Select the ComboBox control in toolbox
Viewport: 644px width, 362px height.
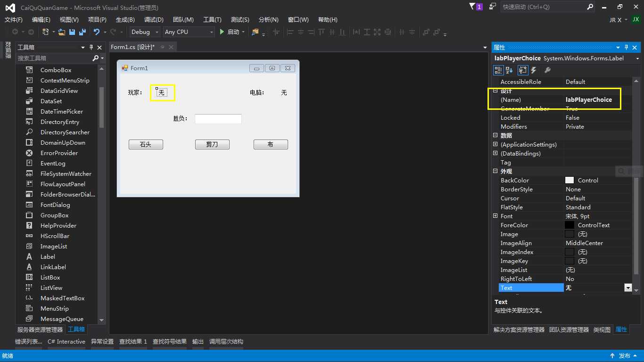tap(56, 70)
